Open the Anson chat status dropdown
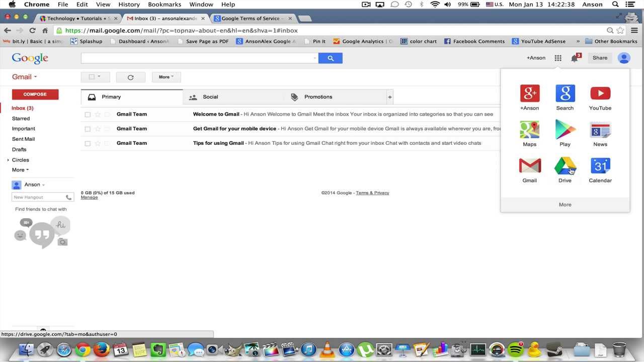Screen dimensions: 644x362 pyautogui.click(x=43, y=185)
